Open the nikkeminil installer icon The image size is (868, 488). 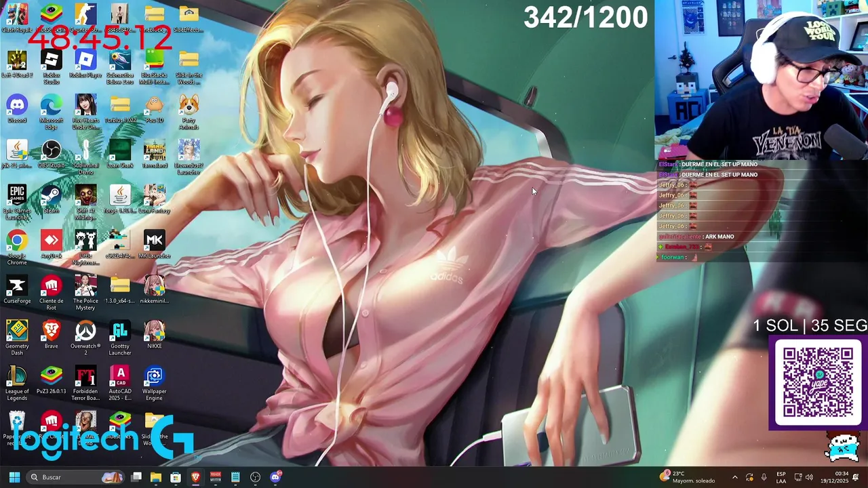pos(154,289)
